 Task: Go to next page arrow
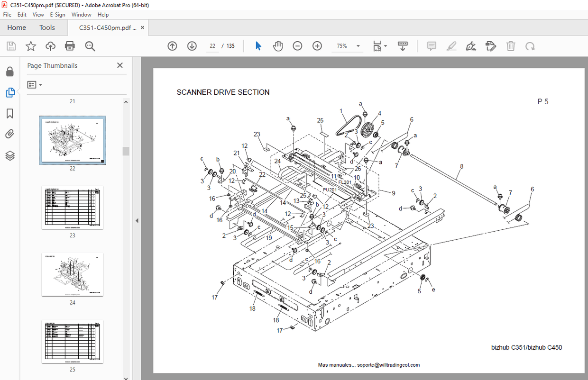tap(192, 46)
